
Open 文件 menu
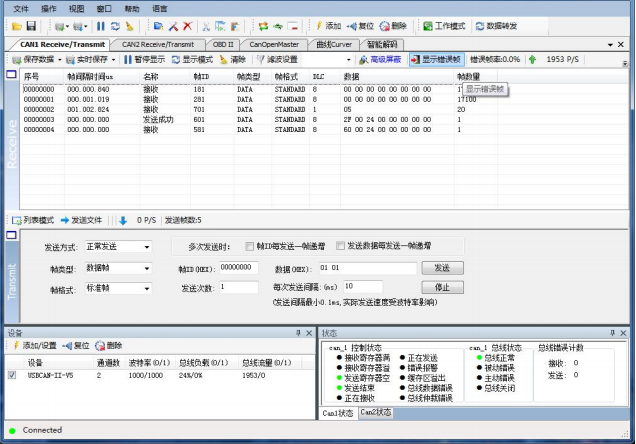pyautogui.click(x=21, y=9)
